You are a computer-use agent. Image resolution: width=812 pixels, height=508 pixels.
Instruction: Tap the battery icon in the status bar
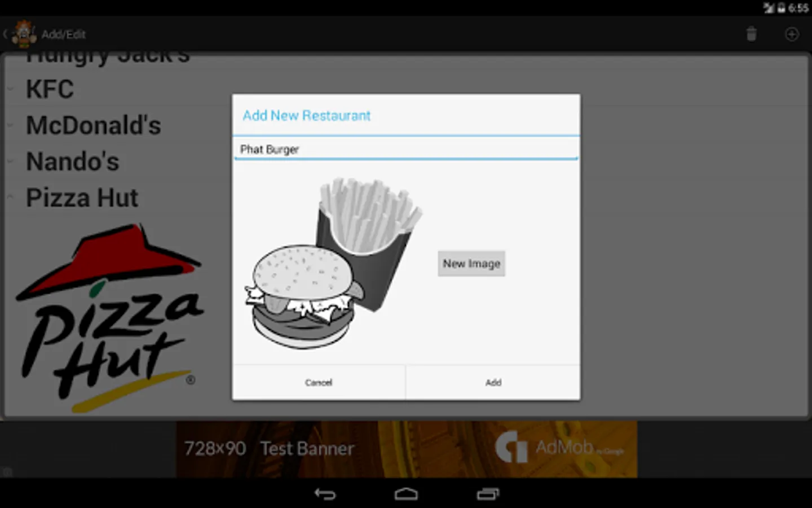pyautogui.click(x=782, y=8)
